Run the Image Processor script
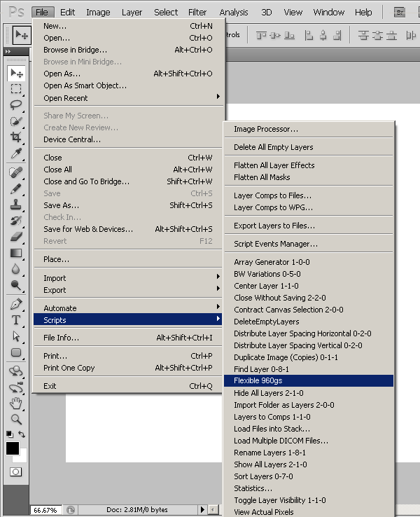The width and height of the screenshot is (420, 517). coord(309,129)
